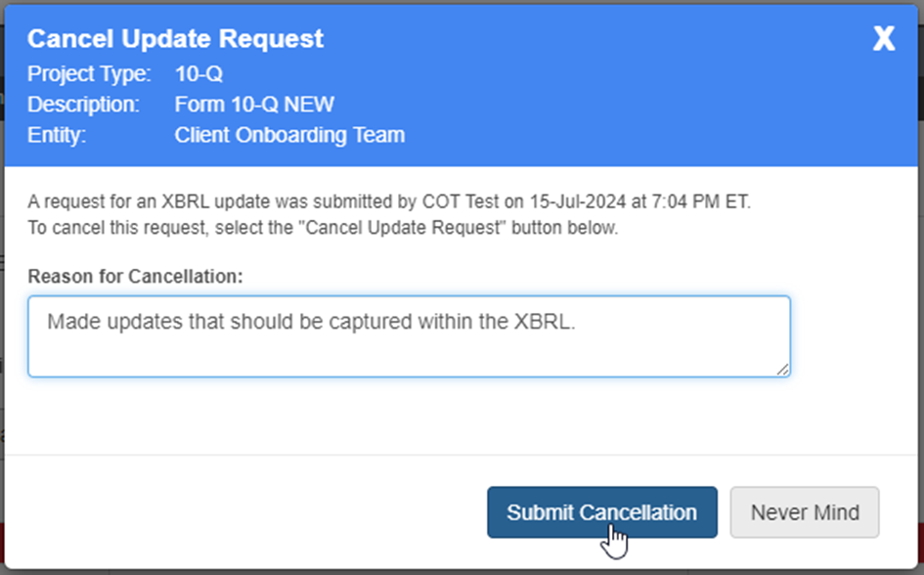Click the Cancel Update Request dialog title
This screenshot has height=575, width=924.
175,39
